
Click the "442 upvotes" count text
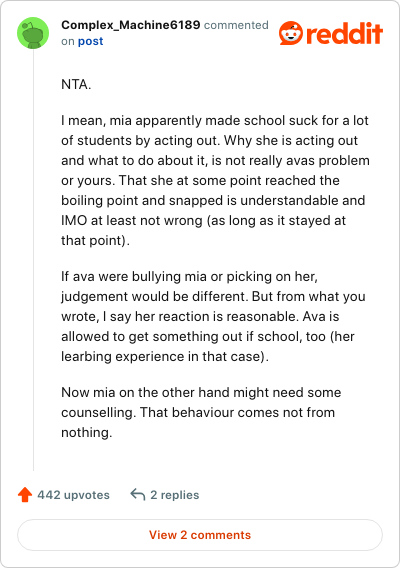tap(73, 495)
